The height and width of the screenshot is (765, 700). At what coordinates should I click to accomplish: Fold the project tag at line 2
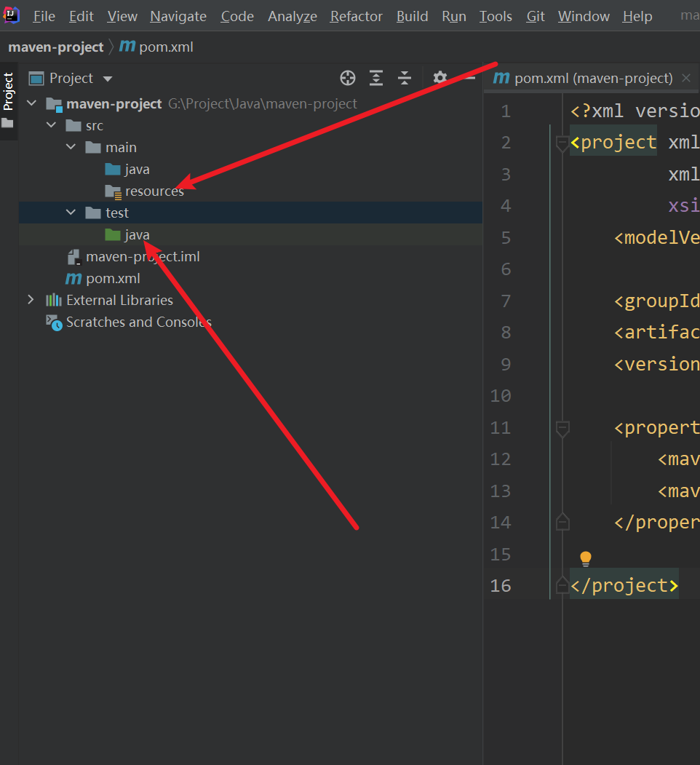[562, 143]
